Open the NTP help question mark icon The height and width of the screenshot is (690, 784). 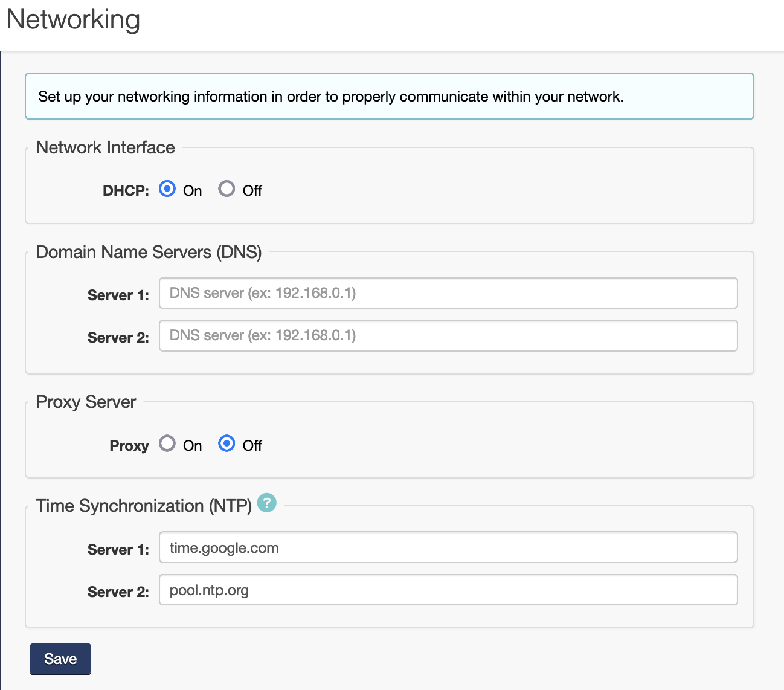coord(266,503)
